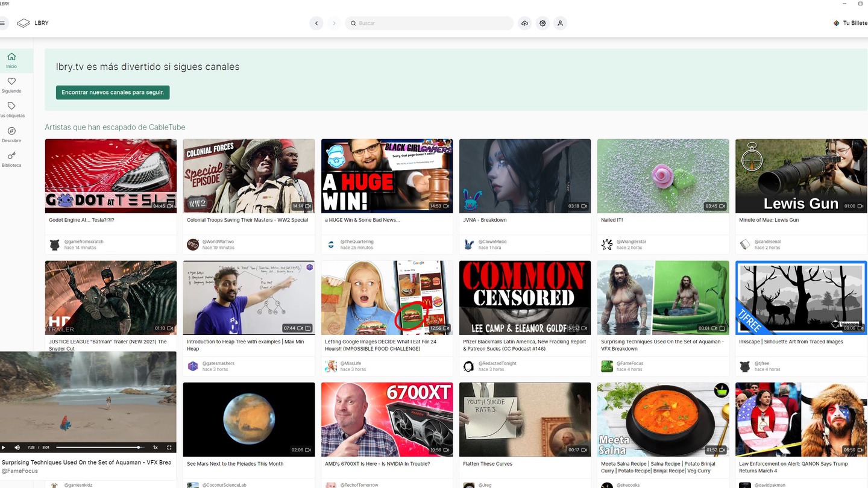This screenshot has width=868, height=488.
Task: Enter fullscreen in the mini player
Action: [x=169, y=448]
